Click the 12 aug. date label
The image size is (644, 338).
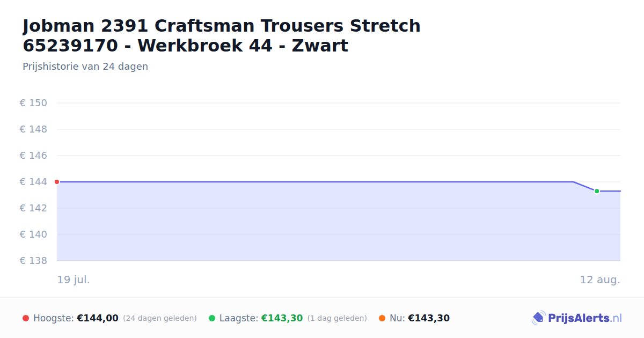(600, 280)
